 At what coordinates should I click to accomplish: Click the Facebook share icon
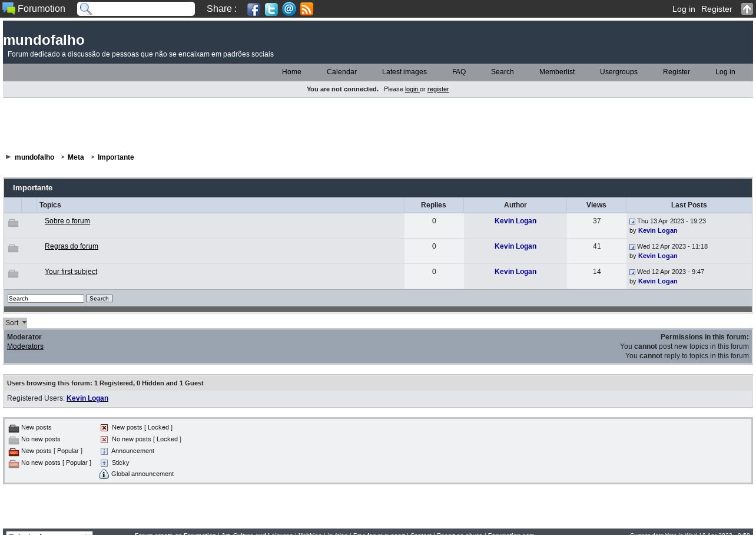(x=253, y=9)
